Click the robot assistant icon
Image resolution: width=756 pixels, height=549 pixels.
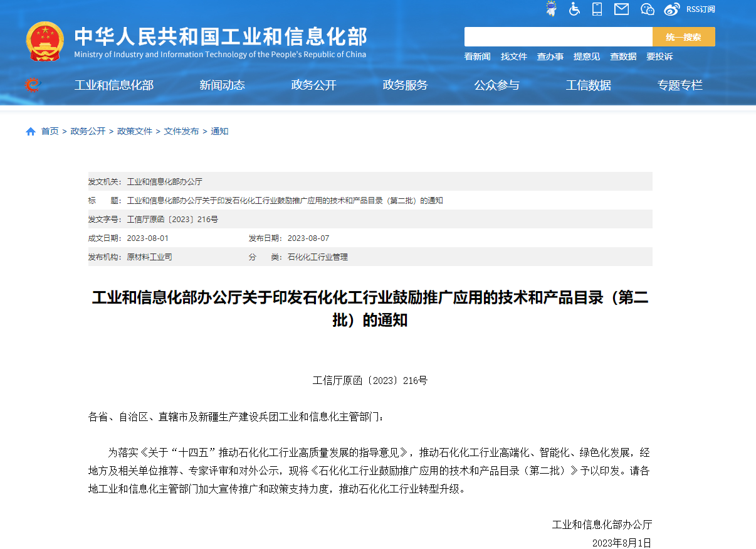pyautogui.click(x=551, y=9)
